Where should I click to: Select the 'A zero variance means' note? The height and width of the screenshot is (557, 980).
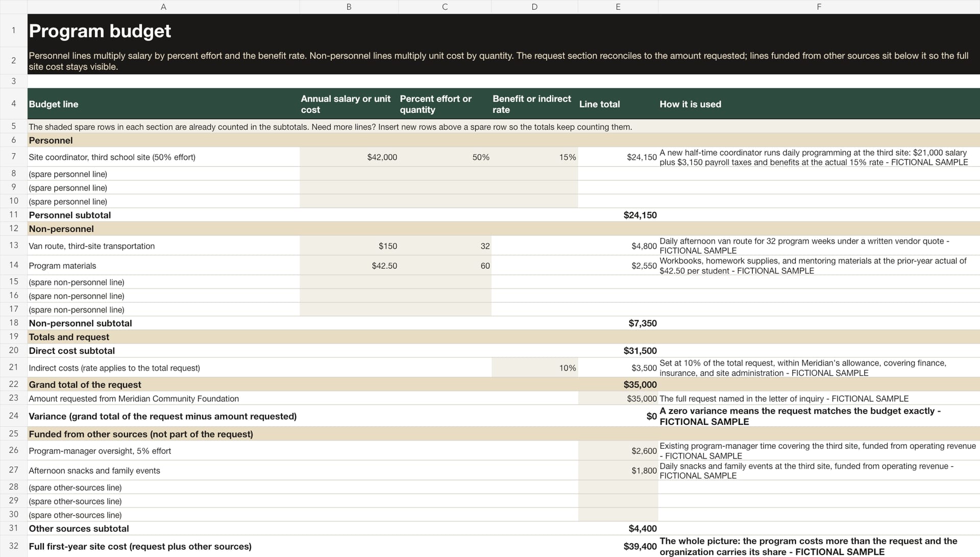point(819,416)
